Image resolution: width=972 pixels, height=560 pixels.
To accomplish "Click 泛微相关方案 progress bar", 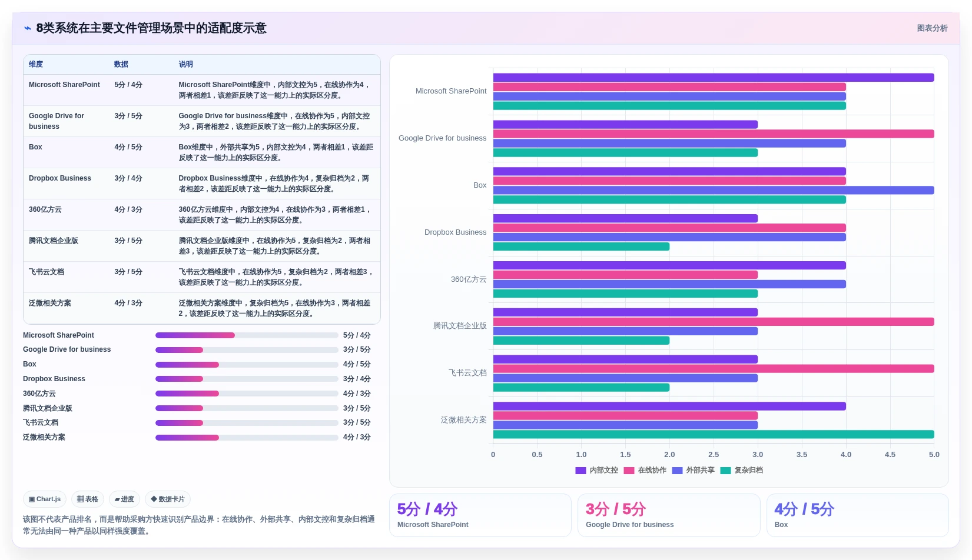I will point(247,438).
